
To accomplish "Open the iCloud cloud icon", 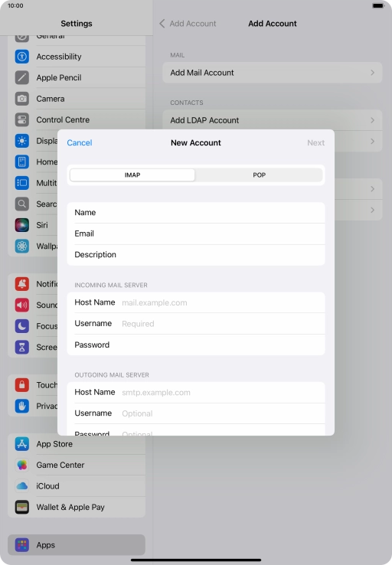I will coord(22,486).
